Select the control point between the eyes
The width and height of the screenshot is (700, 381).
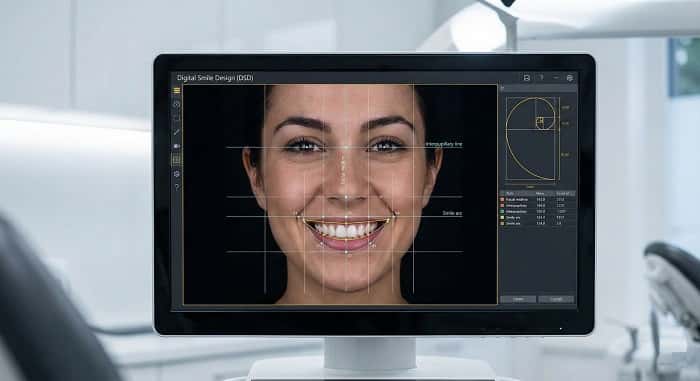pos(347,147)
